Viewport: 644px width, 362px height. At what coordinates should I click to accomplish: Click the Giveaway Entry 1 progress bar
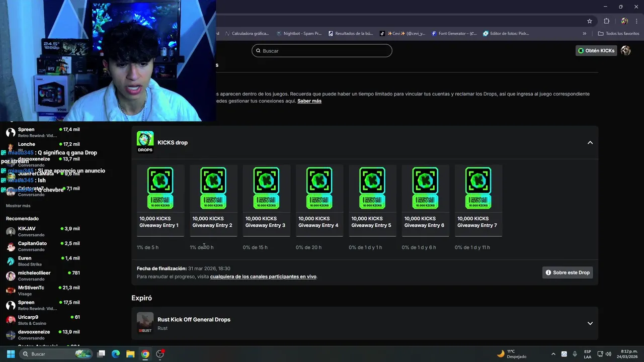(160, 236)
